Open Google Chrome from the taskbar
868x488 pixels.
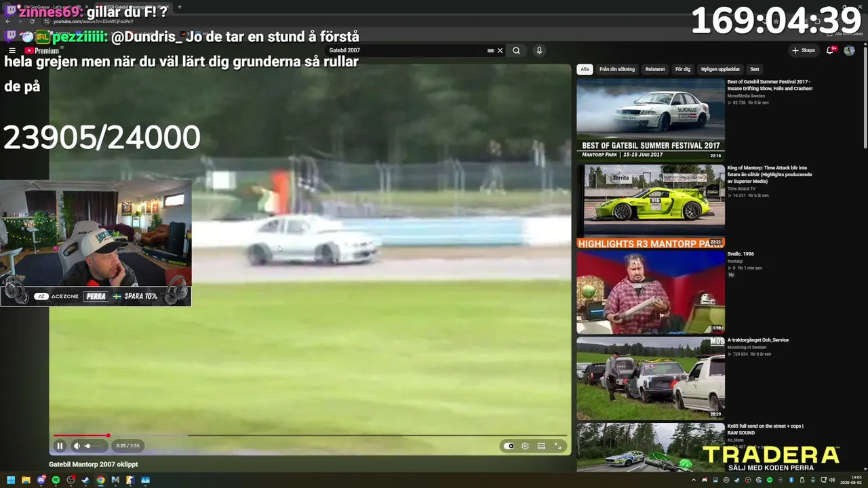tap(100, 481)
